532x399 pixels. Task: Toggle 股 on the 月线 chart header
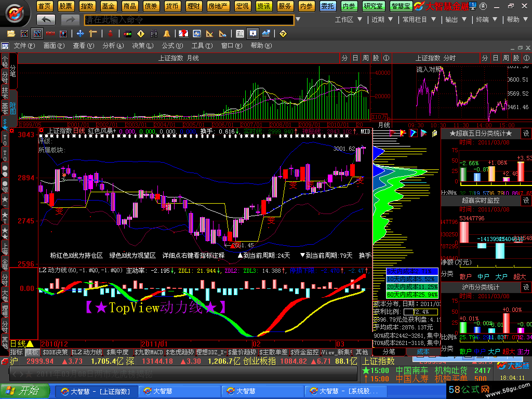pos(376,58)
